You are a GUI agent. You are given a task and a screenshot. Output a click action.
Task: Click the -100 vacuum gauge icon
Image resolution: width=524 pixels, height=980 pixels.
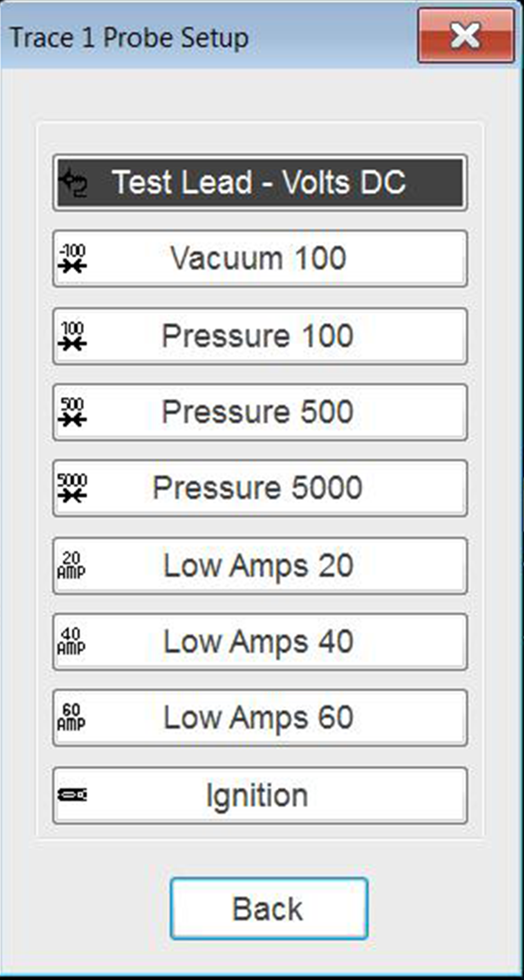72,258
